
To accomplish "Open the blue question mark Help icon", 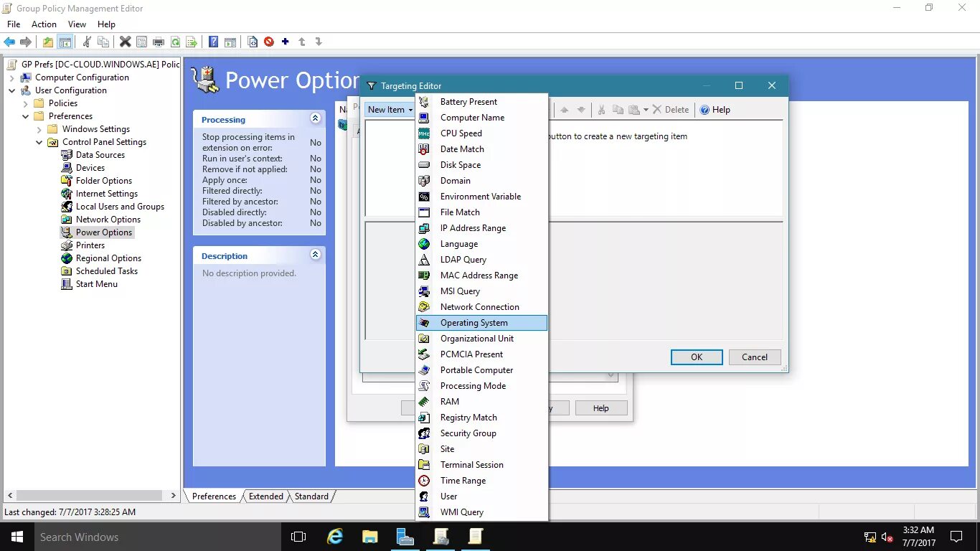I will coord(213,42).
